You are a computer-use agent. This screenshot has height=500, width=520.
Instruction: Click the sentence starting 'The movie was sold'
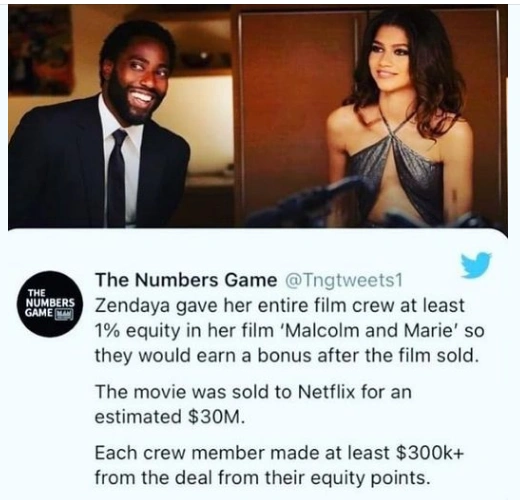(x=253, y=404)
